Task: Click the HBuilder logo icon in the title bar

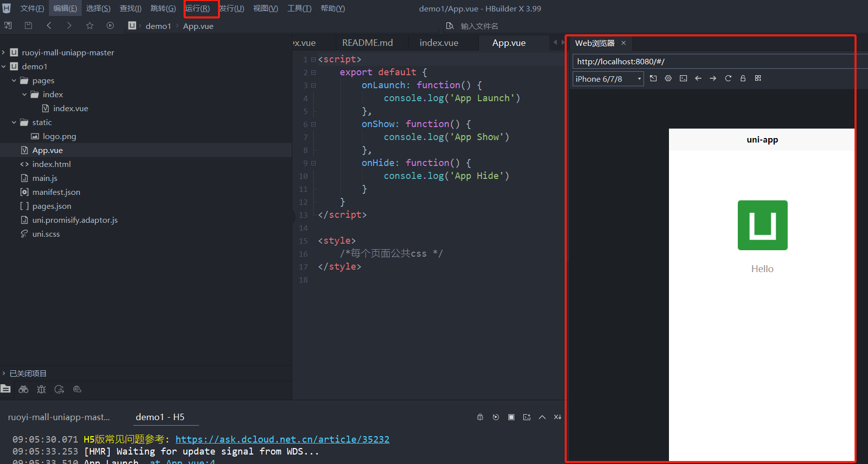Action: pyautogui.click(x=6, y=8)
